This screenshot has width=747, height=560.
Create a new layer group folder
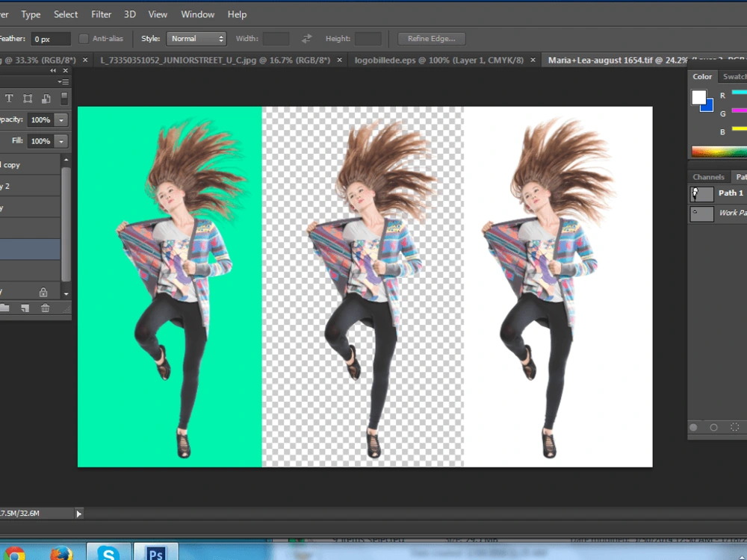tap(4, 308)
